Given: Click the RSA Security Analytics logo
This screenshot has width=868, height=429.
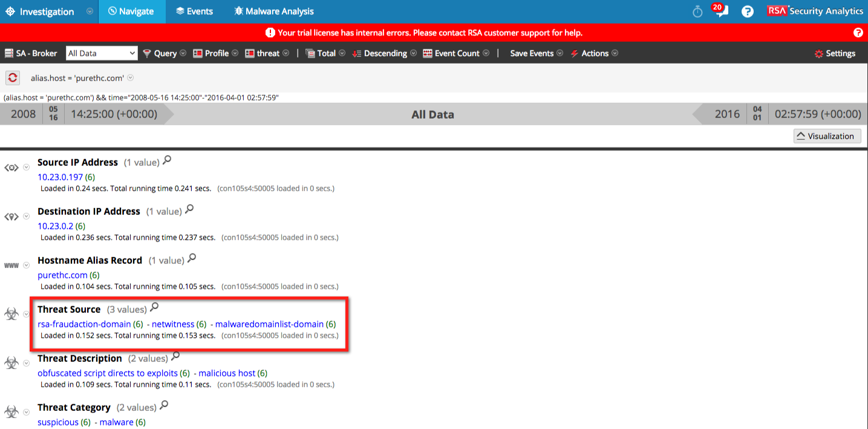Looking at the screenshot, I should click(815, 11).
